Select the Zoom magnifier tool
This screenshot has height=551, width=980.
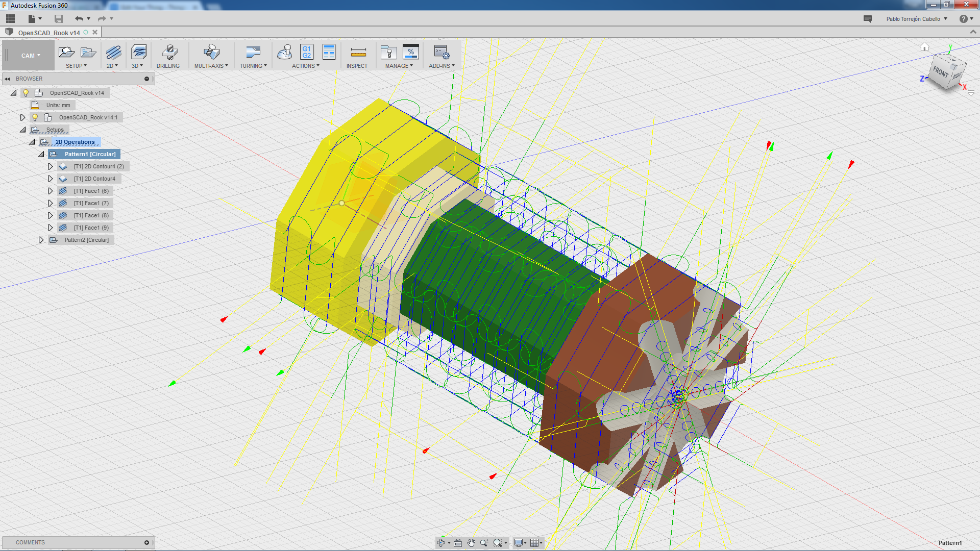(484, 543)
